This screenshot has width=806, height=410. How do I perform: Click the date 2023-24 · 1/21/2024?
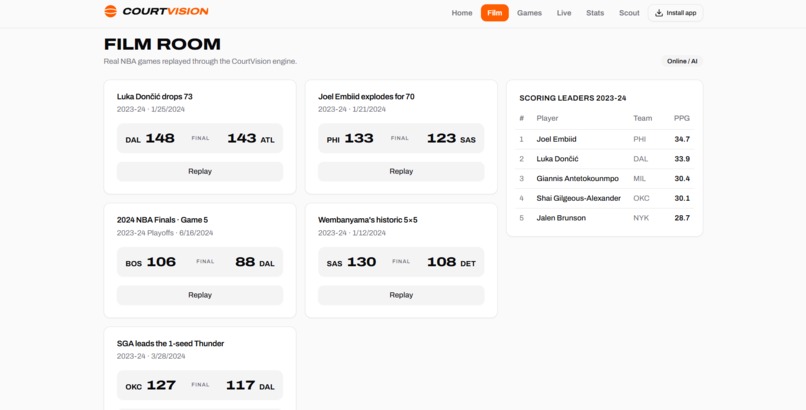tap(352, 109)
